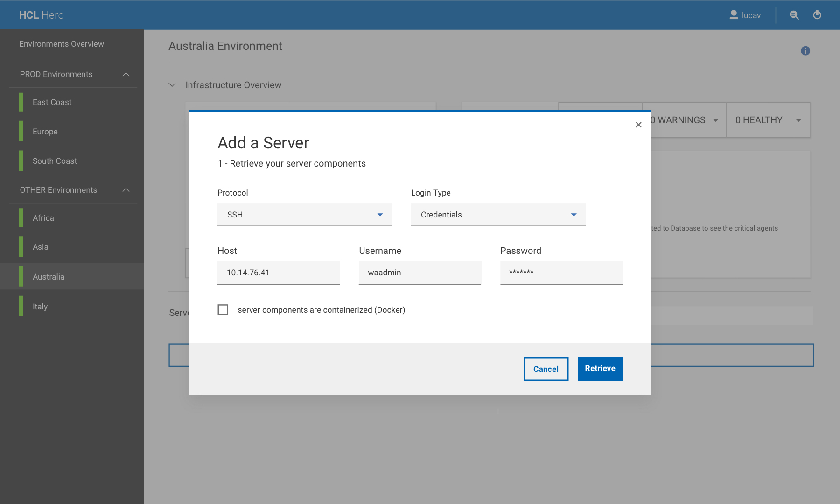
Task: Collapse the OTHER Environments section
Action: click(126, 190)
